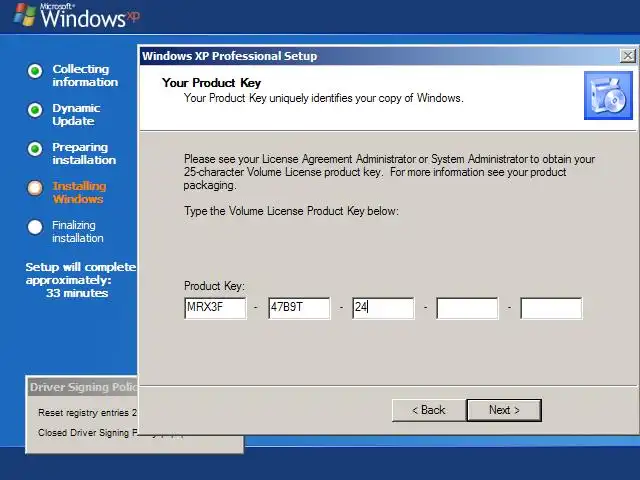Click "Reset registry entries" line in Driver Signing window

pos(87,413)
